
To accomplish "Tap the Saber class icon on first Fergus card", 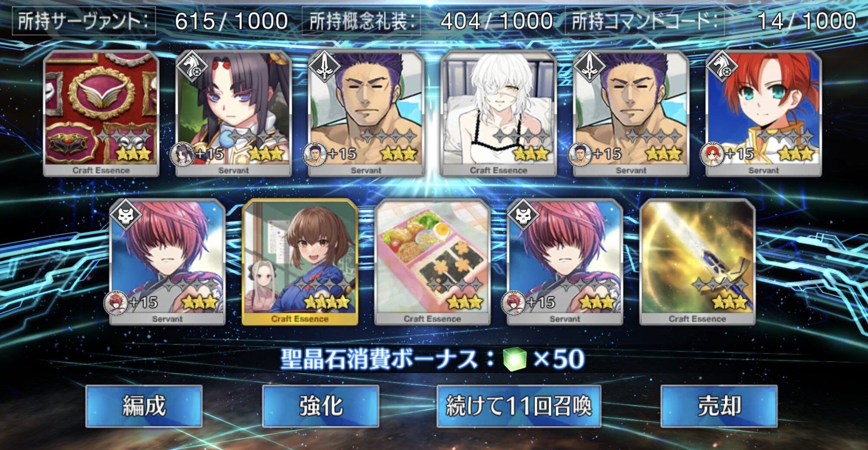I will point(324,67).
